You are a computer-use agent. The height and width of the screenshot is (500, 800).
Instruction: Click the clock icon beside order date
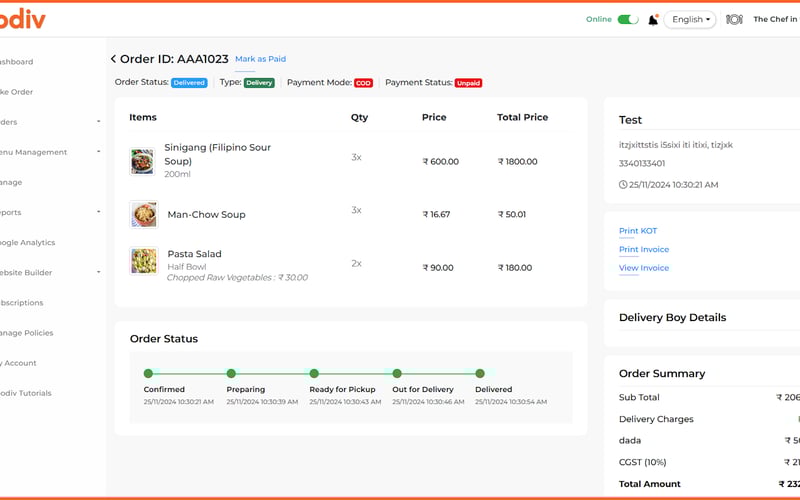(x=622, y=185)
